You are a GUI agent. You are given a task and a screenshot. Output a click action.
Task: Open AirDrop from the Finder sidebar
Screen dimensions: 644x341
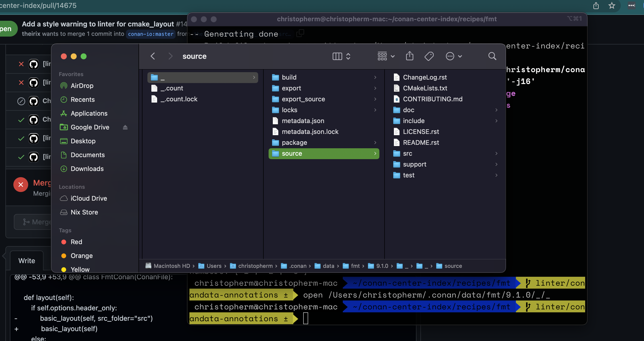pyautogui.click(x=82, y=86)
